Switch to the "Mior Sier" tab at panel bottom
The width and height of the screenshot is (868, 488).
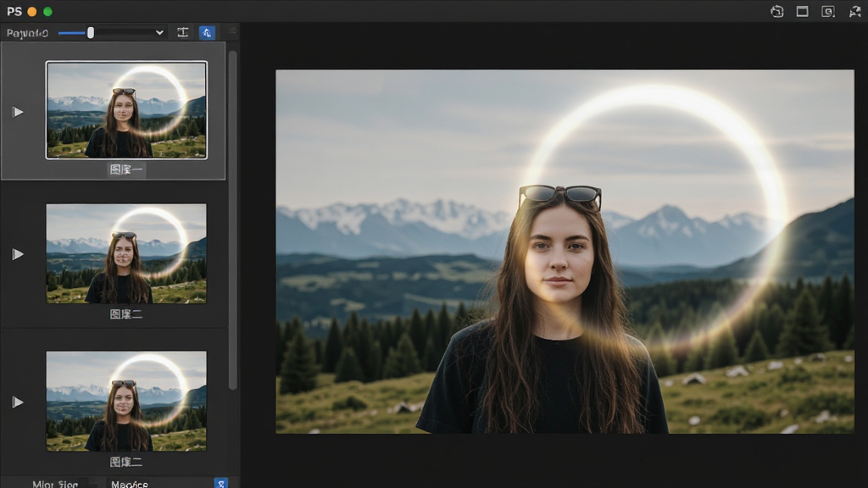(x=55, y=484)
